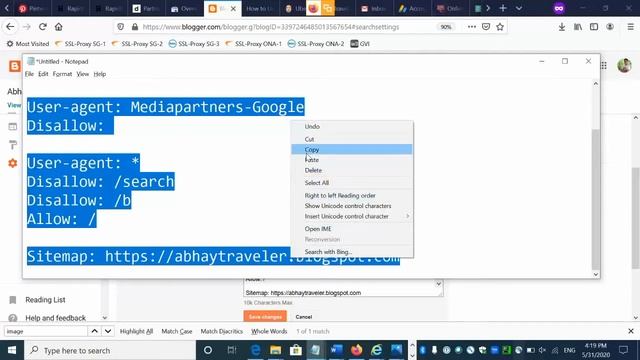Switch to the How to tab
This screenshot has width=640, height=360.
tap(259, 9)
